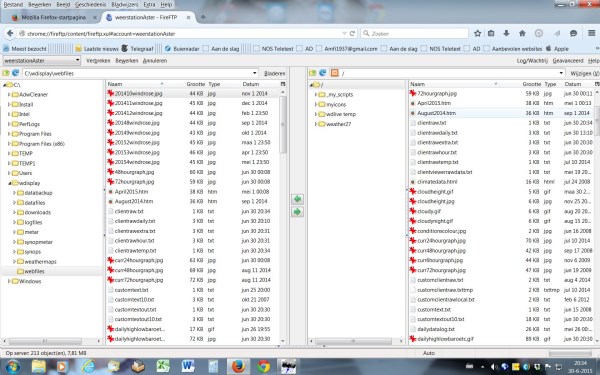Screen dimensions: 600x375
Task: Click the local pane refresh icon
Action: click(15, 73)
